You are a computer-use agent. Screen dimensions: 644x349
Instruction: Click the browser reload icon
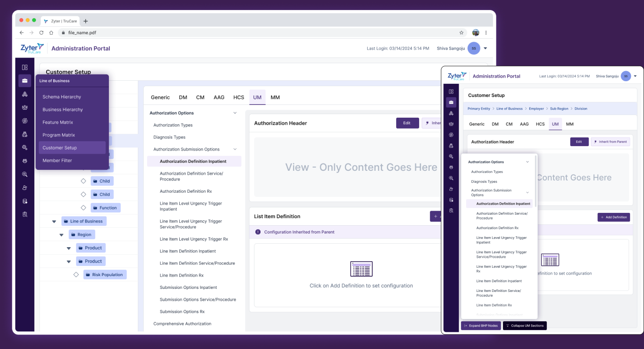pos(41,32)
